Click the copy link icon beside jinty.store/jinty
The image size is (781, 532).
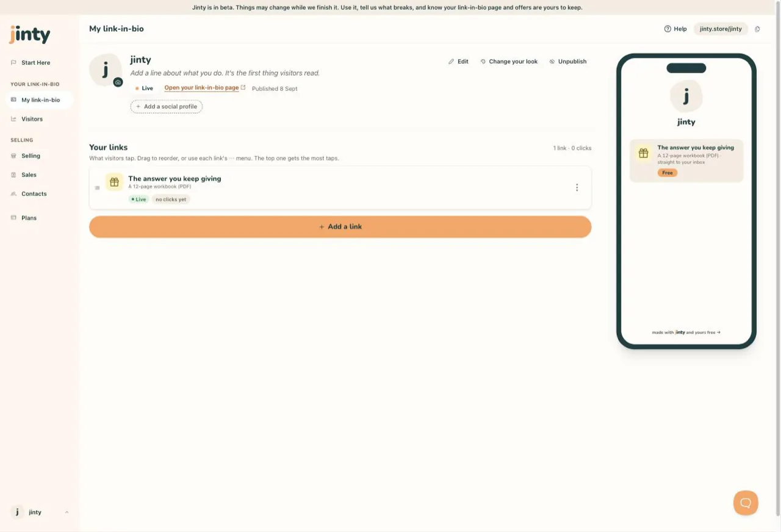coord(757,29)
